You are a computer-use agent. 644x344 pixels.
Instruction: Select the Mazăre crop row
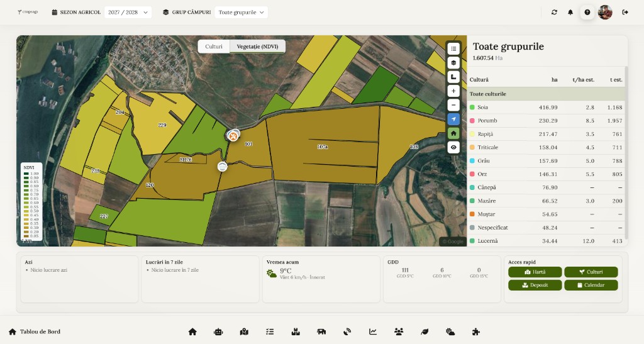click(546, 201)
